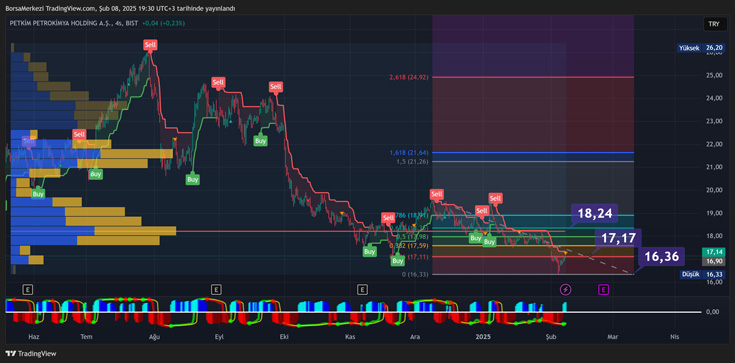The height and width of the screenshot is (363, 735).
Task: Select the Sell signal at the August peak
Action: [150, 45]
